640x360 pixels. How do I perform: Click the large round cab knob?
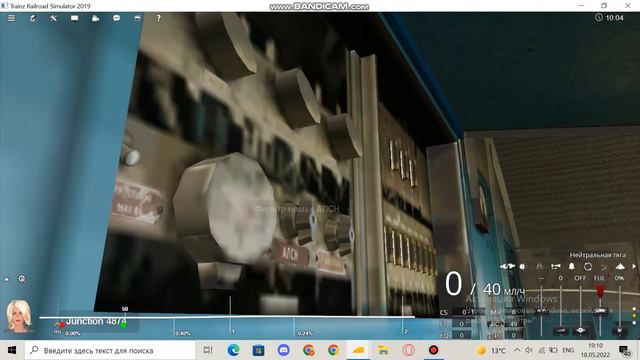tap(225, 208)
